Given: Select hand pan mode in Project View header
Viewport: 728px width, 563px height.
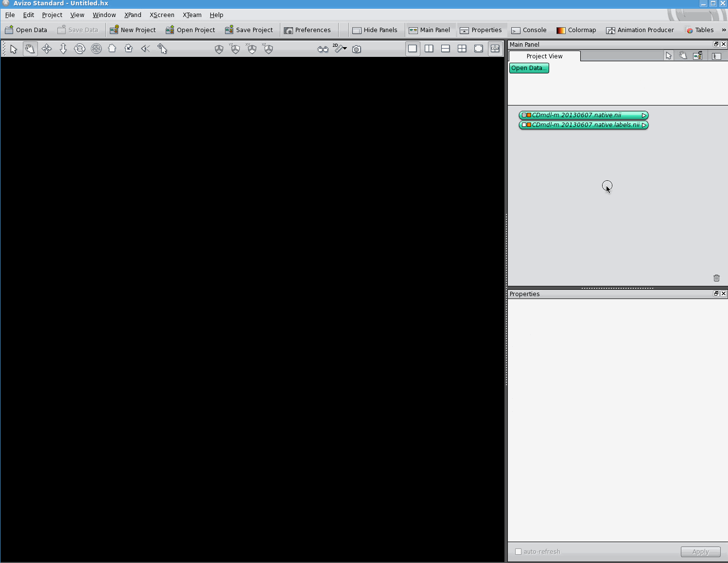Looking at the screenshot, I should 683,56.
